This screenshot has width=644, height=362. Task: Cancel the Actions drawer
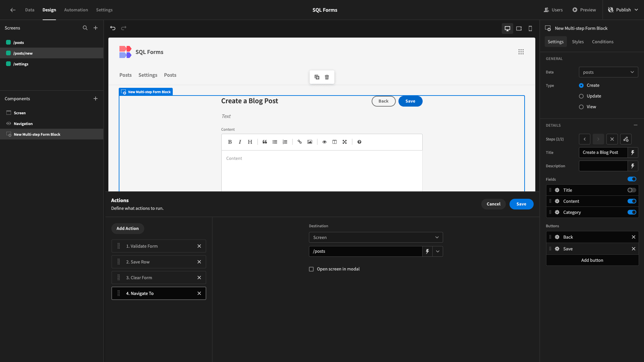pos(493,204)
